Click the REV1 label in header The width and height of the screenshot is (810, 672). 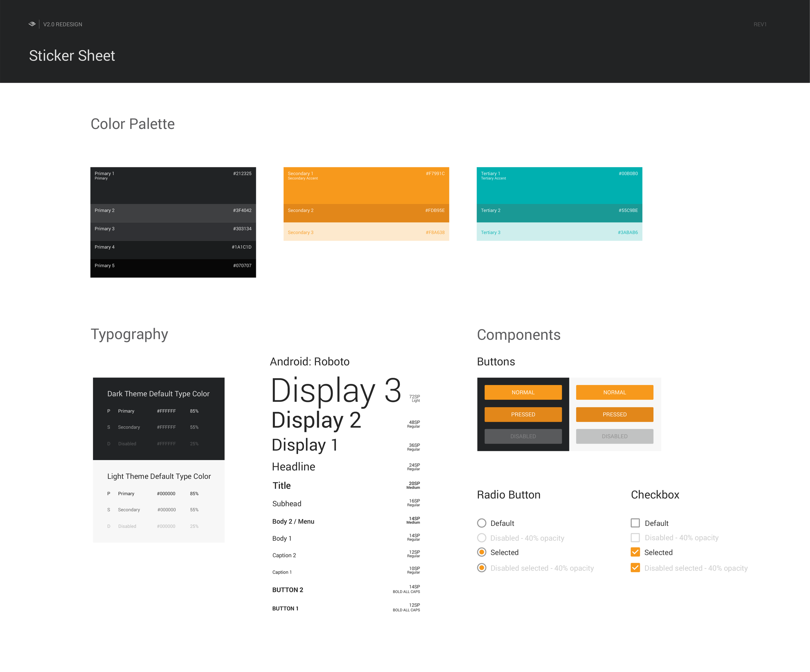tap(759, 24)
